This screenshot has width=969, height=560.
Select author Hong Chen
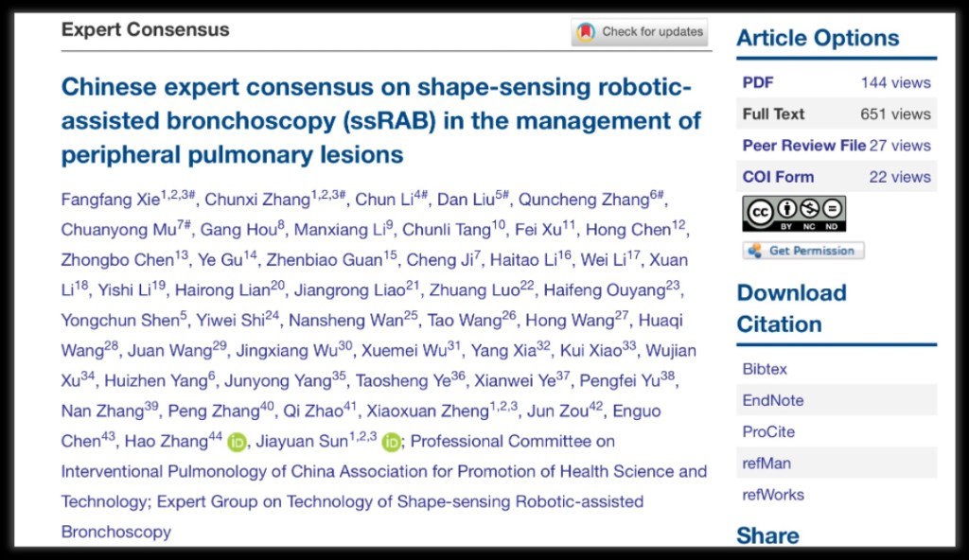click(628, 230)
